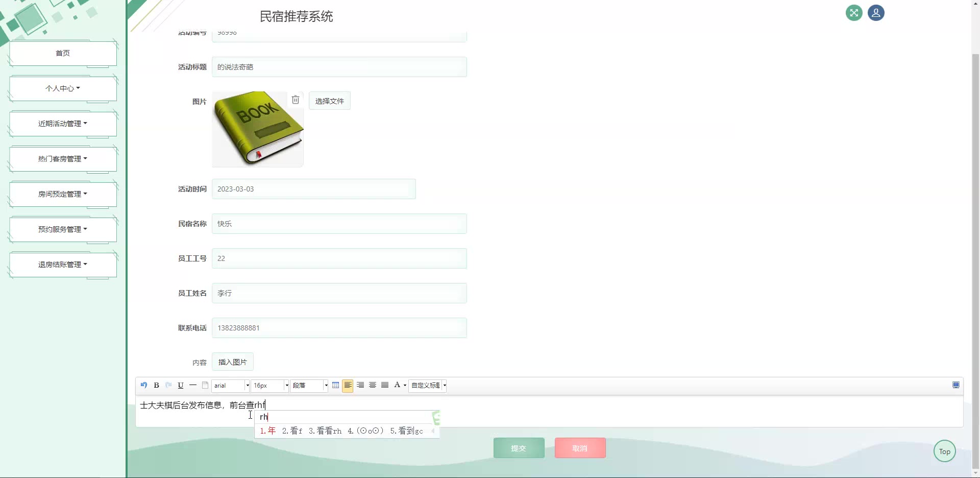Expand the 房间预定管理 menu
The width and height of the screenshot is (980, 478).
pyautogui.click(x=63, y=194)
